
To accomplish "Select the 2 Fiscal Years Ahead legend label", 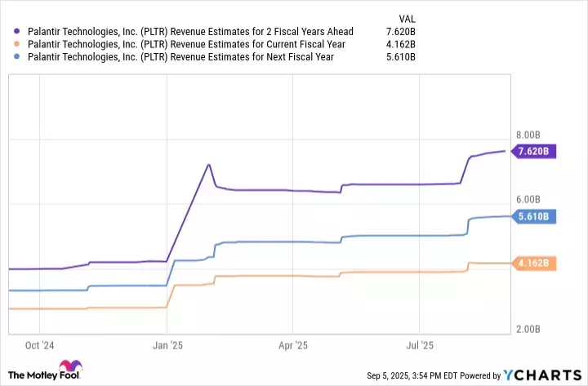I will [x=189, y=32].
